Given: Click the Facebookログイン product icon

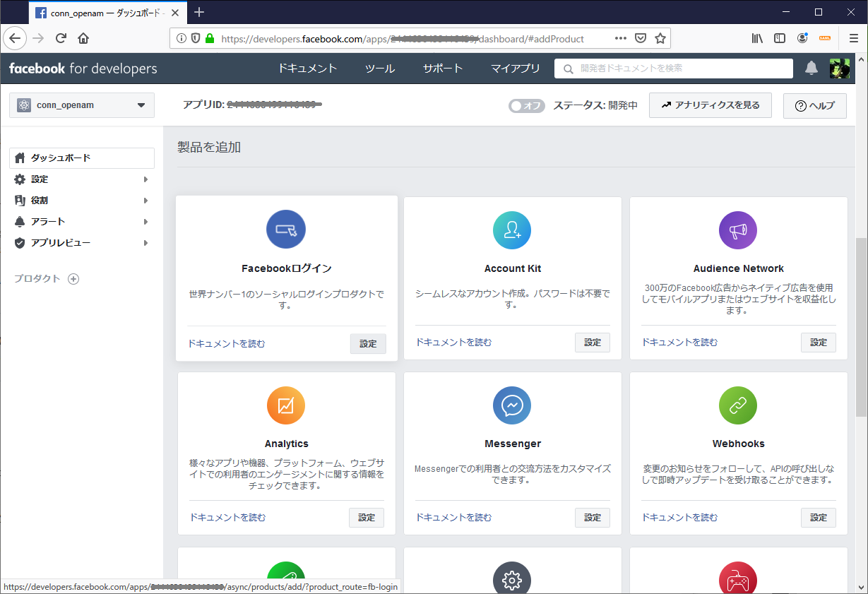Looking at the screenshot, I should 286,230.
